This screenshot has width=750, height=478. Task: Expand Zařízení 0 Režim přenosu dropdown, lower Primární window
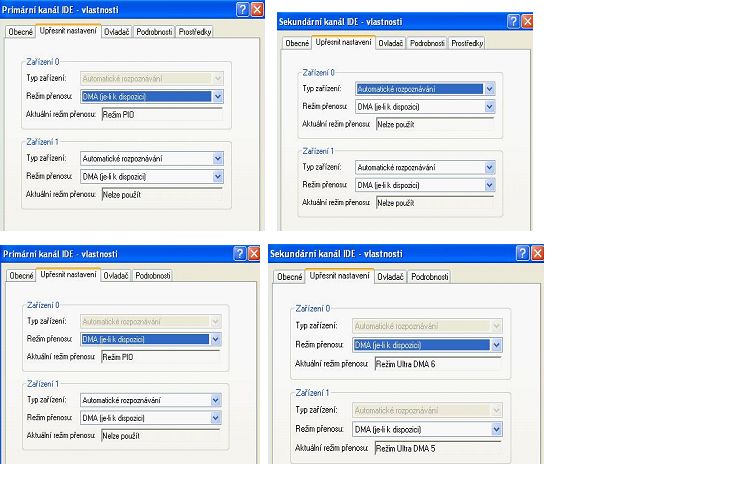216,339
